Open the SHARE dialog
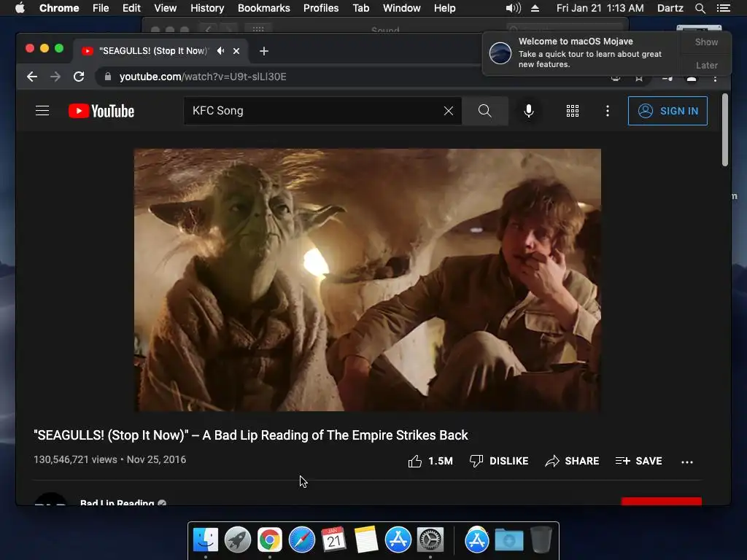Screen dimensions: 747x560 point(572,461)
